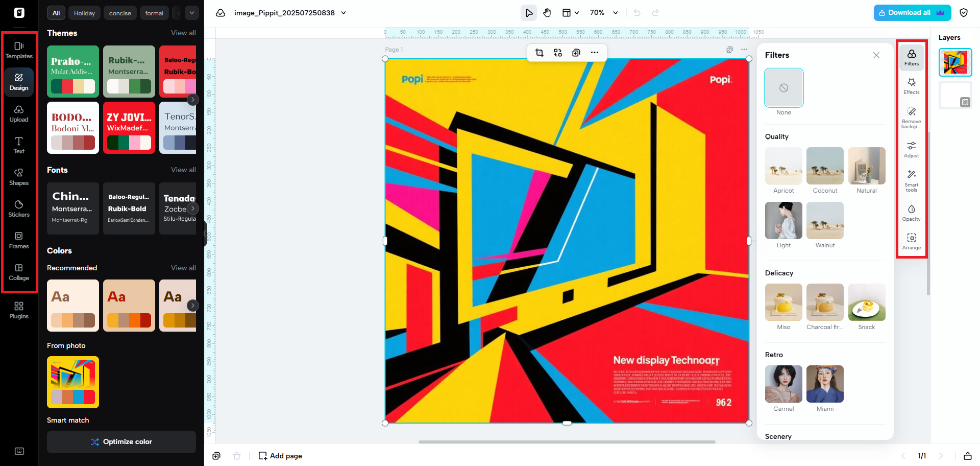Click Add page button

click(280, 456)
